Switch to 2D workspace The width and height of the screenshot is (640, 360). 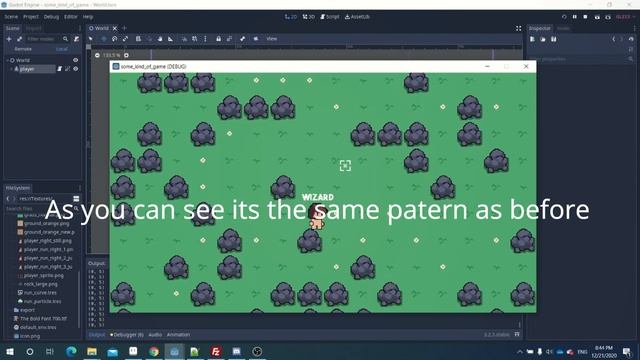coord(291,17)
